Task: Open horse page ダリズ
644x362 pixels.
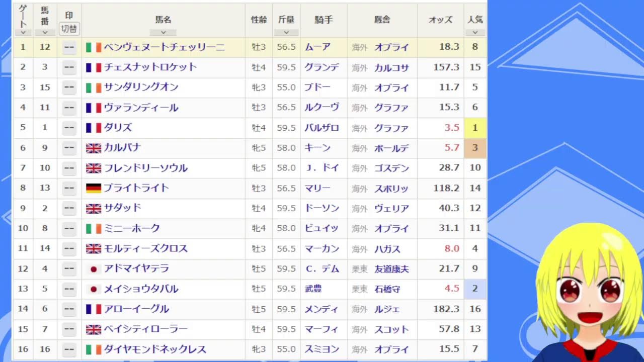Action: [x=118, y=128]
